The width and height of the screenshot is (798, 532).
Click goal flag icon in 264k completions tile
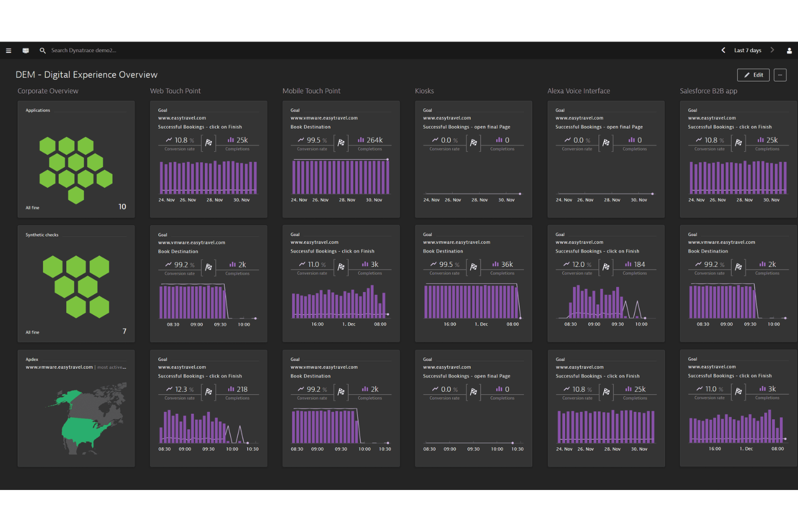point(341,143)
